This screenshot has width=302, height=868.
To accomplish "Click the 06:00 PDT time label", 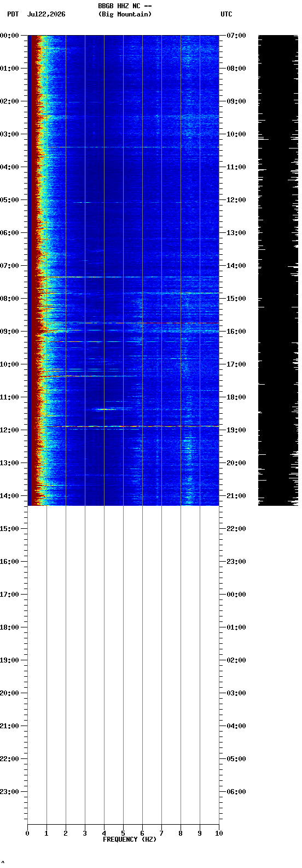I will coord(10,233).
